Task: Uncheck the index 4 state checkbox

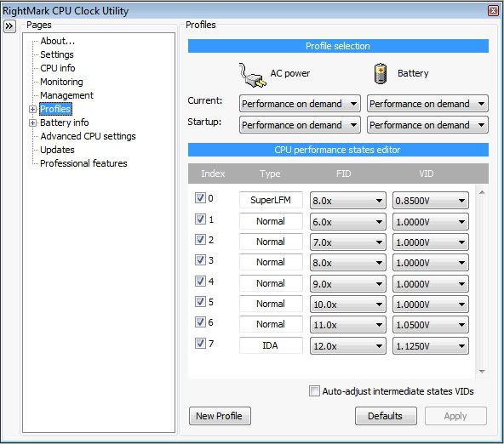Action: coord(200,281)
